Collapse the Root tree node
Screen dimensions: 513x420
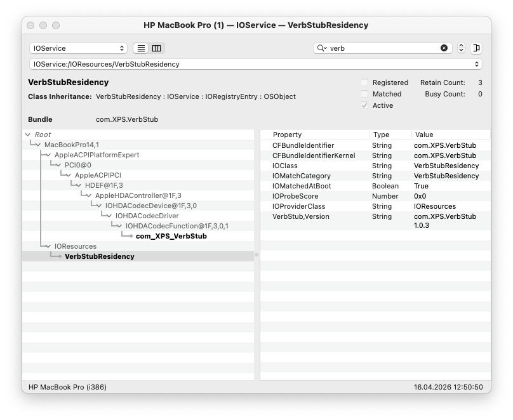tap(28, 135)
